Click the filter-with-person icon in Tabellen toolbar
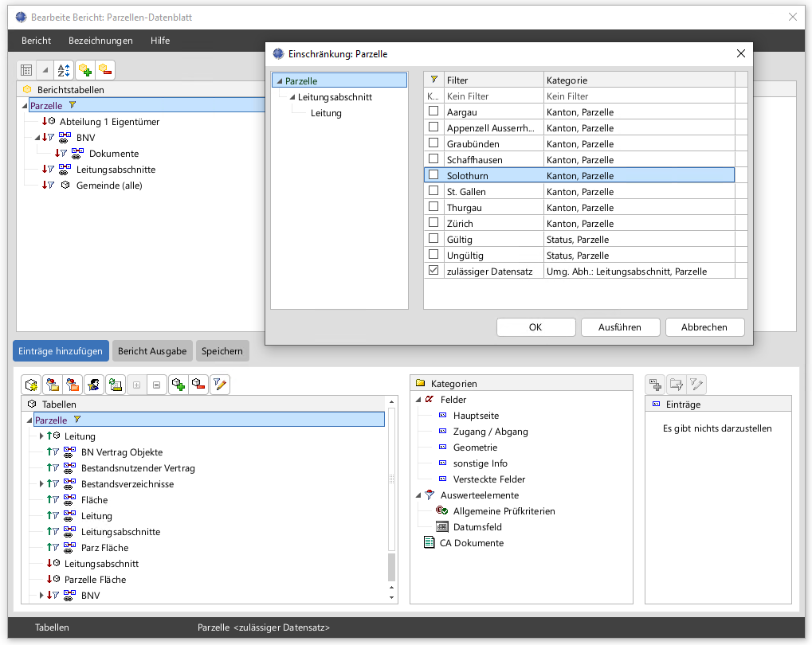 (x=94, y=385)
